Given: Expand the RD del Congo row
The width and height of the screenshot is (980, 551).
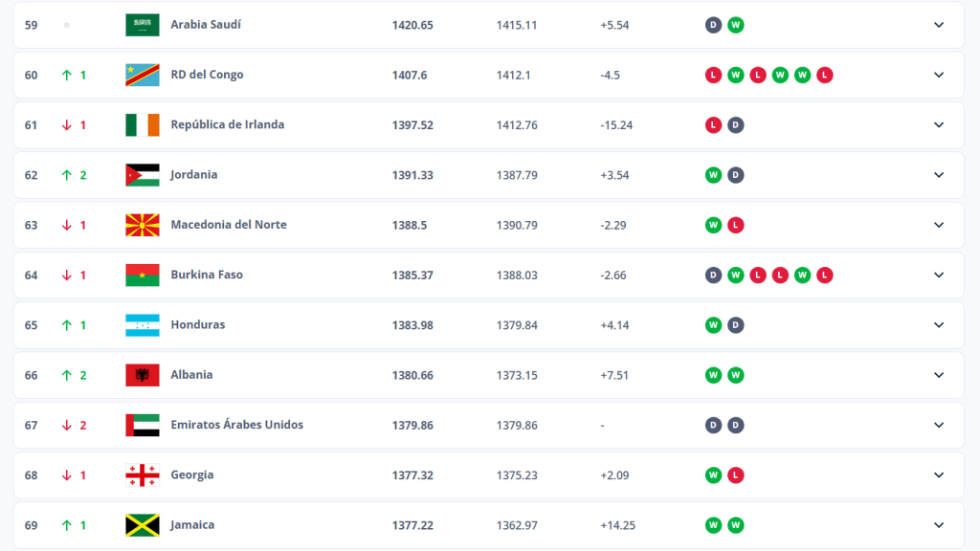Looking at the screenshot, I should point(939,75).
